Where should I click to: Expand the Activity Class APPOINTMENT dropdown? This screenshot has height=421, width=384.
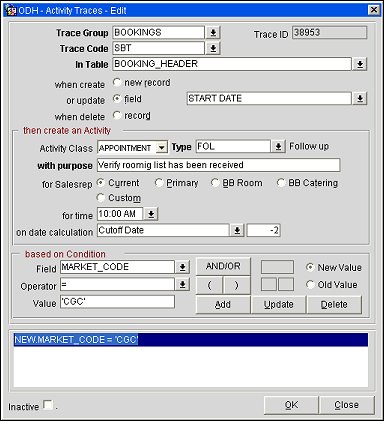tap(161, 148)
